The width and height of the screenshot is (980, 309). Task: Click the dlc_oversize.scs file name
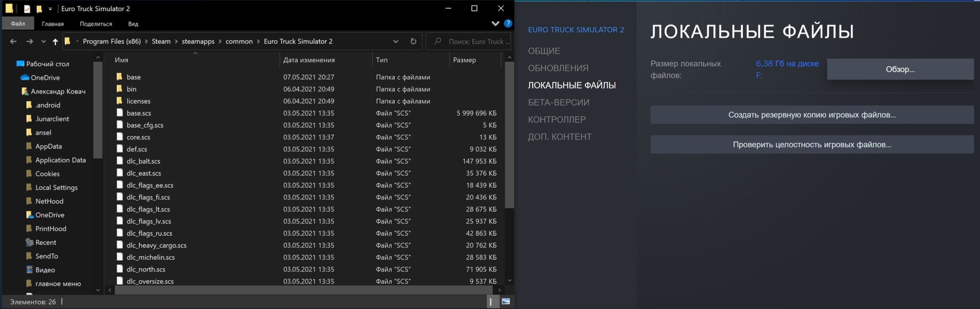pos(150,281)
